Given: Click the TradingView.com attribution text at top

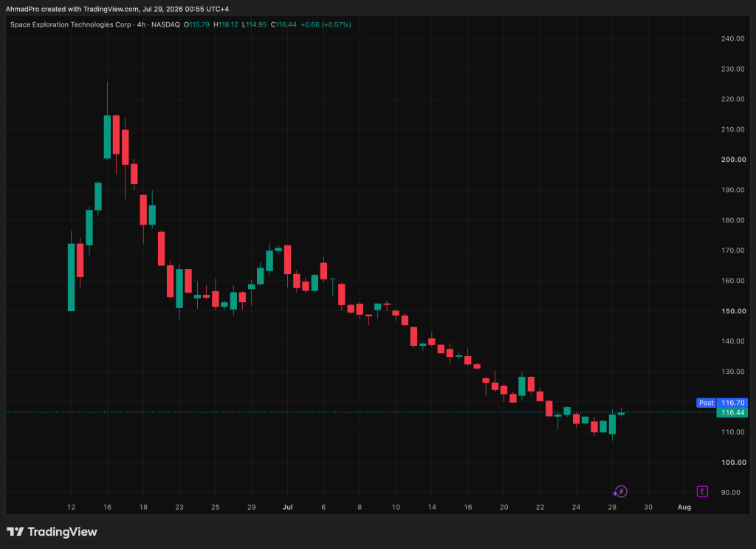Looking at the screenshot, I should (x=111, y=9).
